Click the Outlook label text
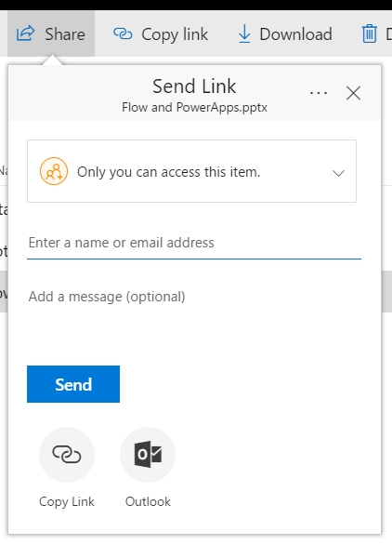Screen dimensions: 392x545 tap(148, 501)
